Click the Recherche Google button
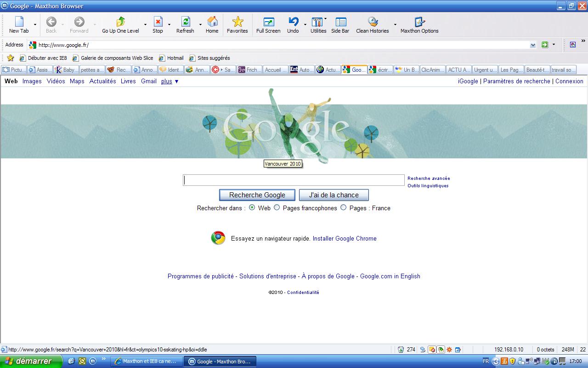This screenshot has width=588, height=368. [x=257, y=195]
